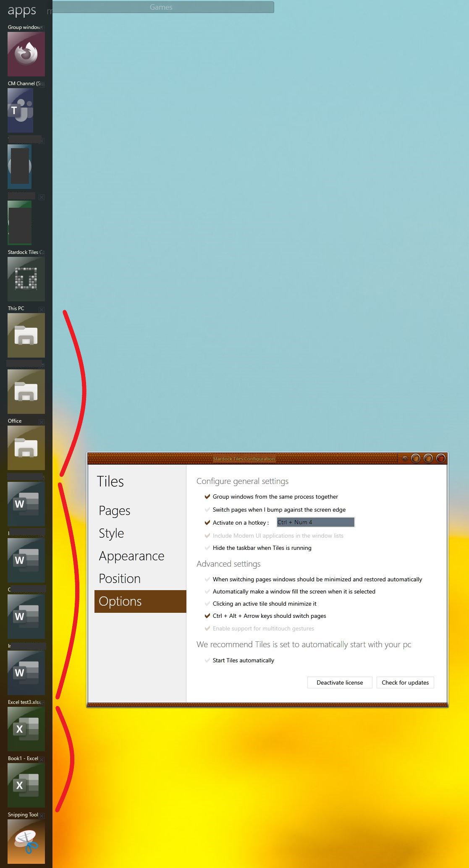The width and height of the screenshot is (469, 868).
Task: Open the Firefox tile in apps sidebar
Action: (26, 54)
